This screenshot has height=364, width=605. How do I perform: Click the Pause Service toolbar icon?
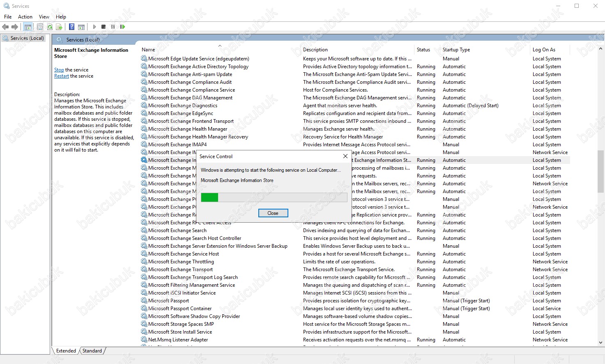[113, 27]
